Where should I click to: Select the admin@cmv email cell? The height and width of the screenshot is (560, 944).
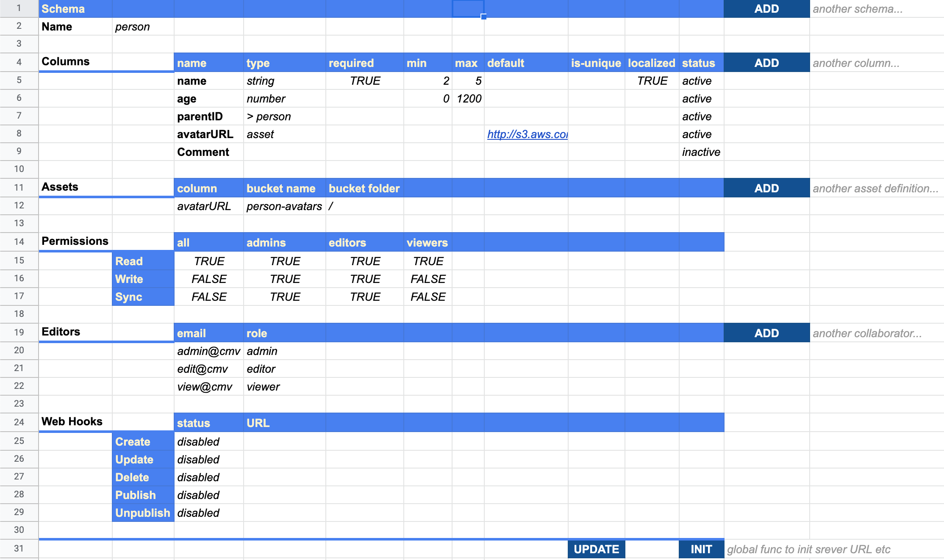(x=208, y=351)
